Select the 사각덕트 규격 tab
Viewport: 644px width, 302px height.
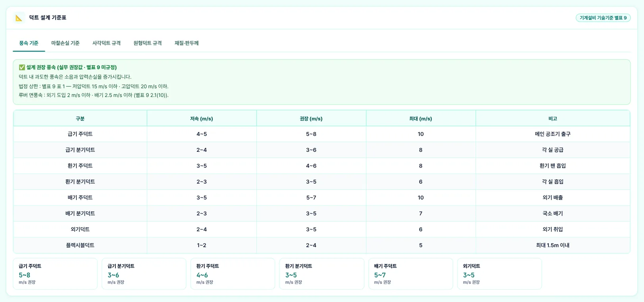pyautogui.click(x=106, y=43)
